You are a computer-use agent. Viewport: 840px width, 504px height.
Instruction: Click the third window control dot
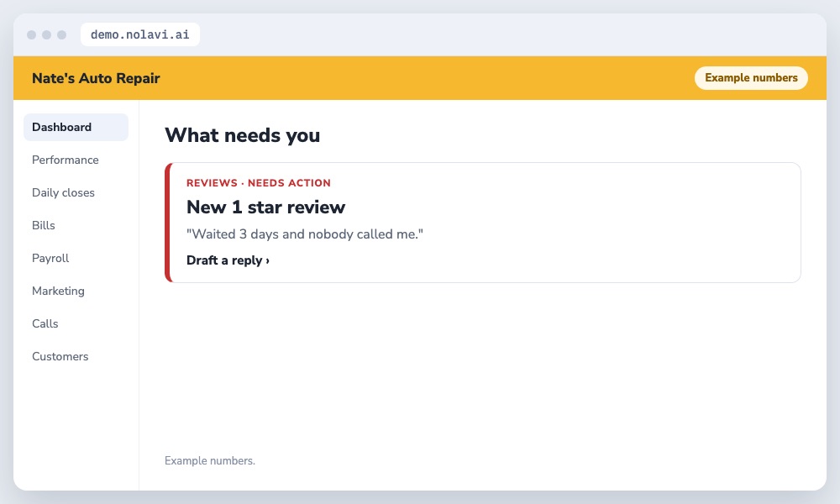pyautogui.click(x=61, y=34)
